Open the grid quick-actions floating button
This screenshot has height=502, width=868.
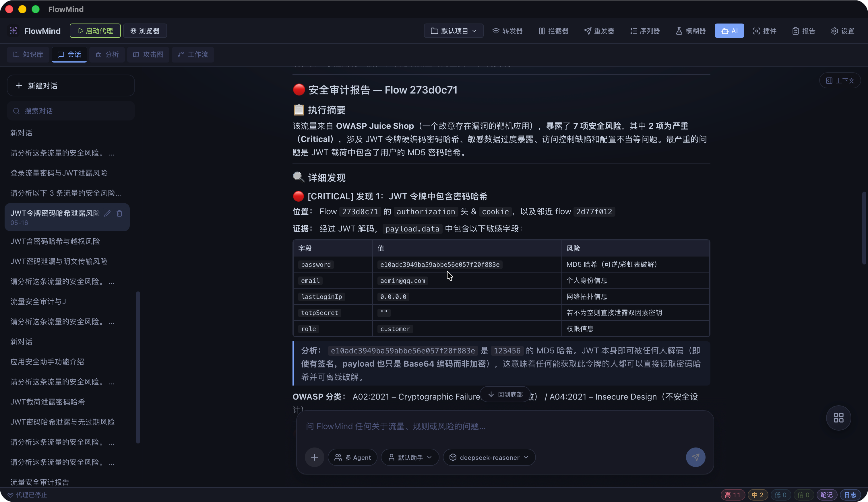coord(838,418)
